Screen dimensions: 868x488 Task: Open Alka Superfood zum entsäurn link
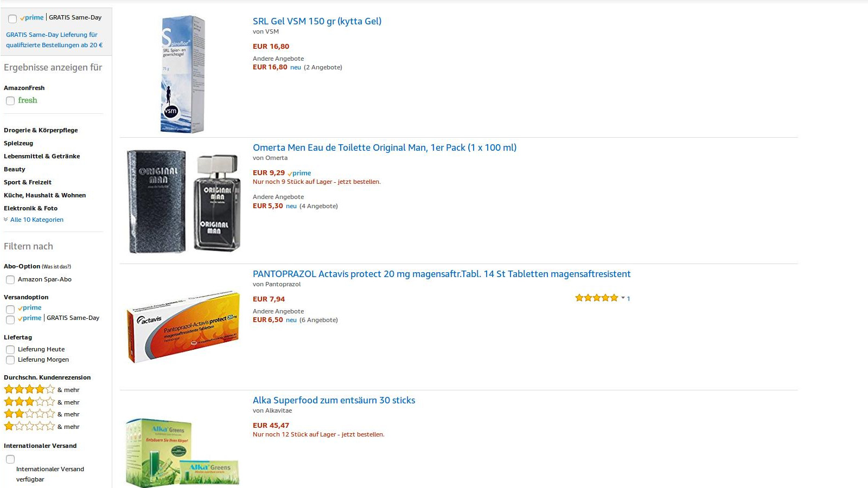(x=334, y=400)
